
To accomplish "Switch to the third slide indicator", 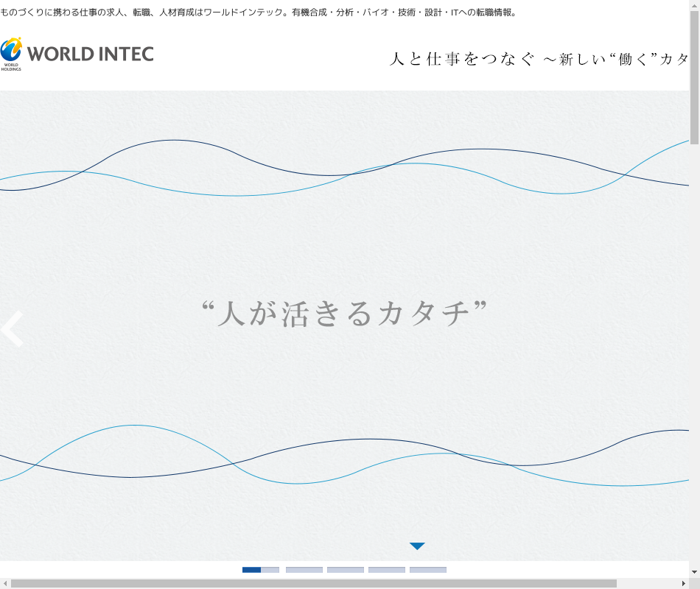I will point(346,569).
